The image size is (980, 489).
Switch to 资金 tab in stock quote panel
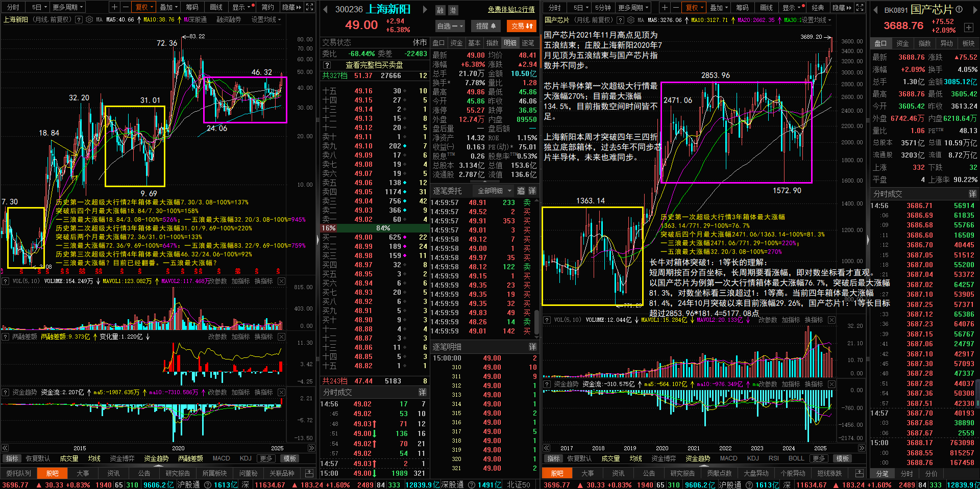(457, 43)
